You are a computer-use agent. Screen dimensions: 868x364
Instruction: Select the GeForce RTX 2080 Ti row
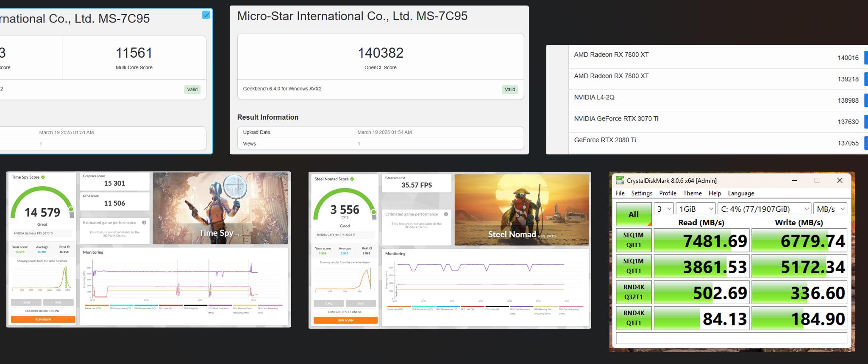pos(718,143)
